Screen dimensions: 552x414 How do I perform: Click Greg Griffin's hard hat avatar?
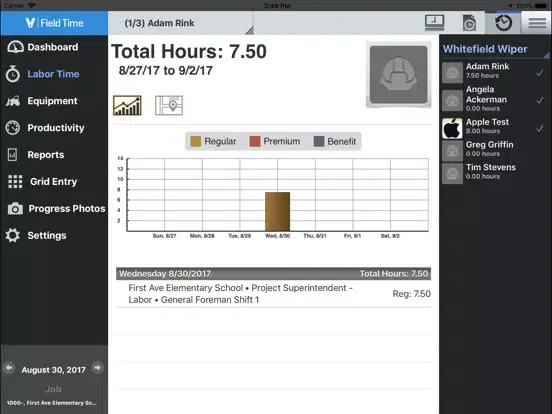coord(452,151)
